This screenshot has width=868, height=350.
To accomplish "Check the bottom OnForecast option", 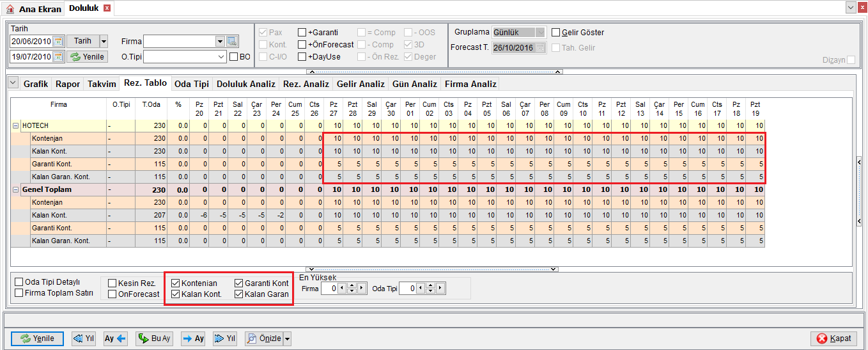I will (112, 294).
